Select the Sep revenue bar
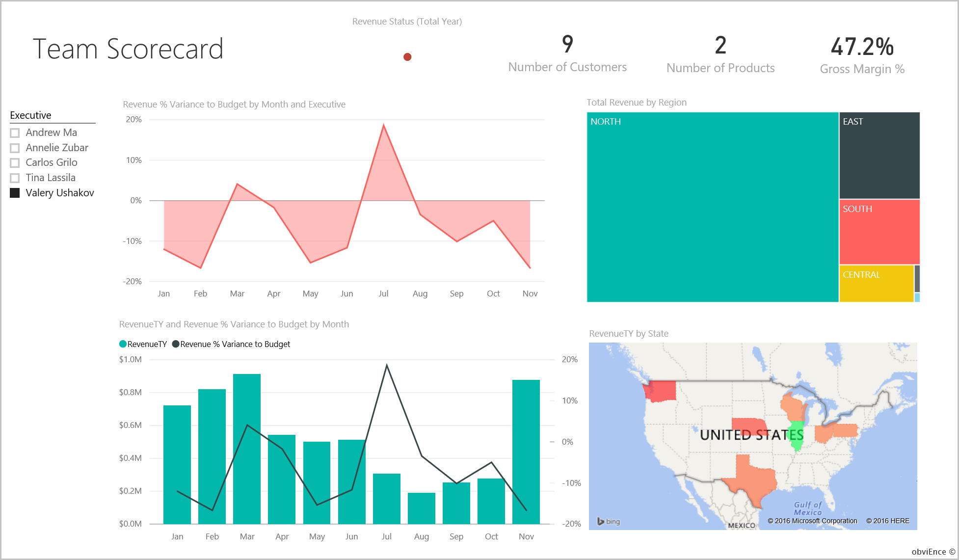The width and height of the screenshot is (959, 560). pos(456,503)
